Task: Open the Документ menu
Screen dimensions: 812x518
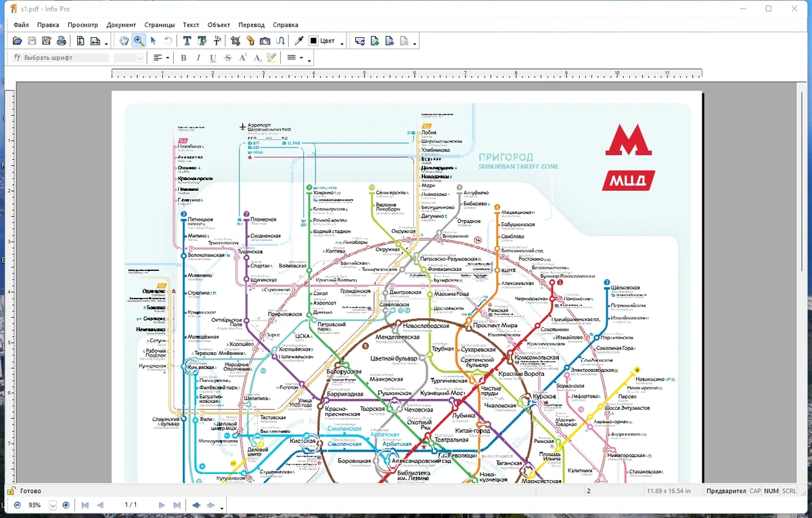Action: click(x=121, y=25)
